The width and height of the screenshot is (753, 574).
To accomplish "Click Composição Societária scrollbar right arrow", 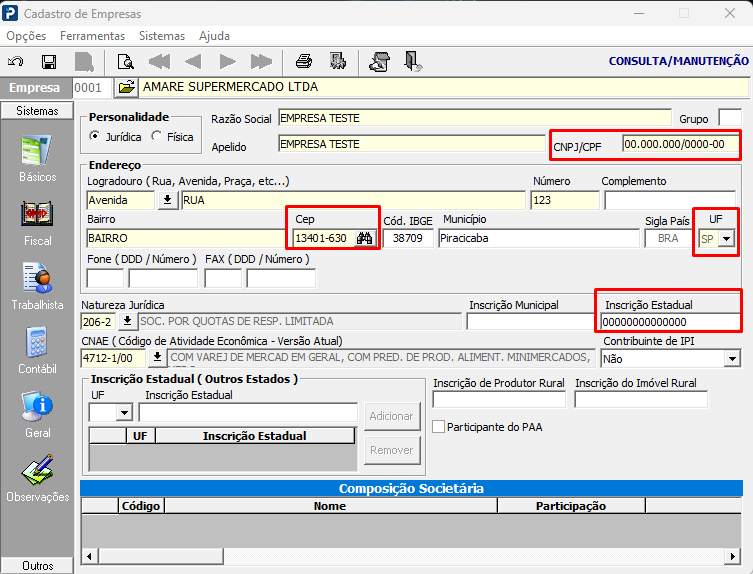I will coord(733,556).
